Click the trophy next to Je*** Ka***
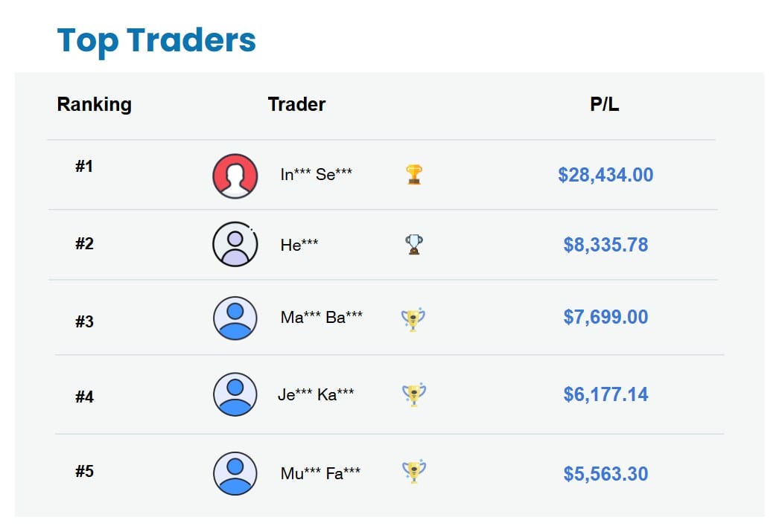Image resolution: width=779 pixels, height=532 pixels. (413, 394)
